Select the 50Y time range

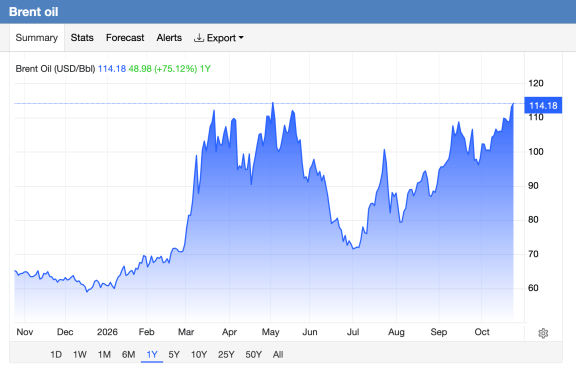pos(253,355)
